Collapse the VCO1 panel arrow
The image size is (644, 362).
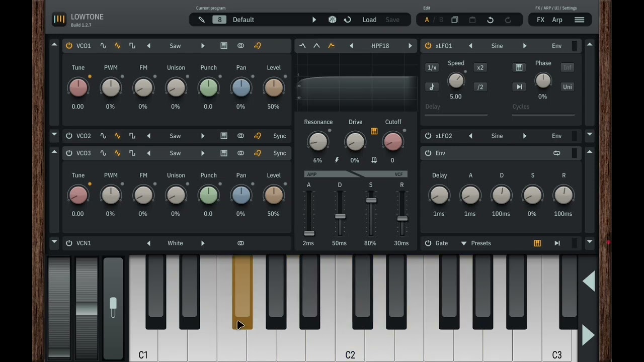coord(54,45)
